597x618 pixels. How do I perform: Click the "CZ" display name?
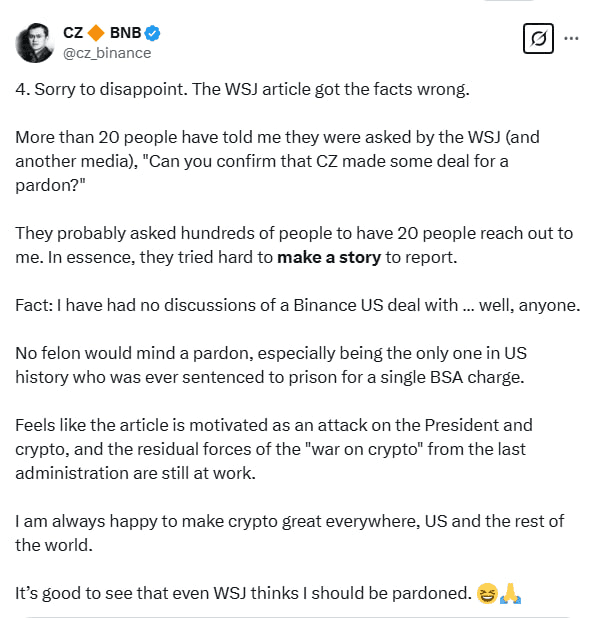pos(73,33)
